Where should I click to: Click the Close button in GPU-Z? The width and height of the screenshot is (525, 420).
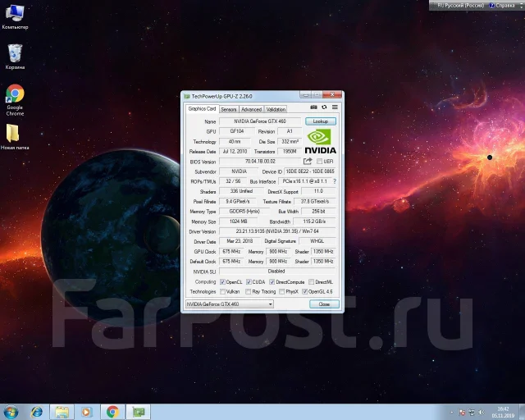pyautogui.click(x=324, y=304)
